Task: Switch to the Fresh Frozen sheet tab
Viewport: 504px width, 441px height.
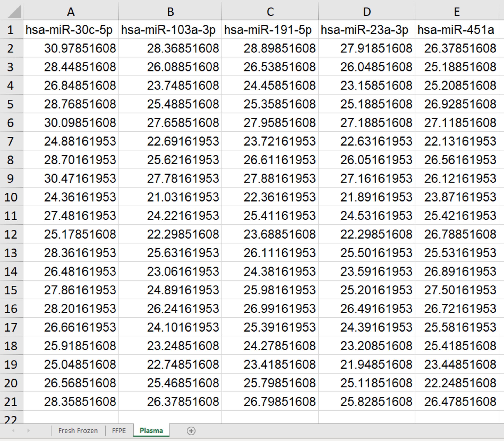Action: 78,431
